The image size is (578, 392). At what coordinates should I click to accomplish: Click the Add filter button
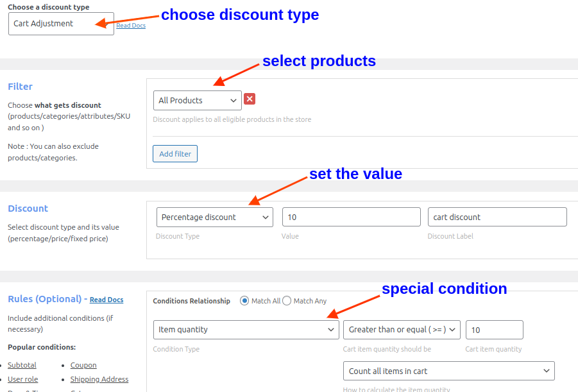pos(174,153)
